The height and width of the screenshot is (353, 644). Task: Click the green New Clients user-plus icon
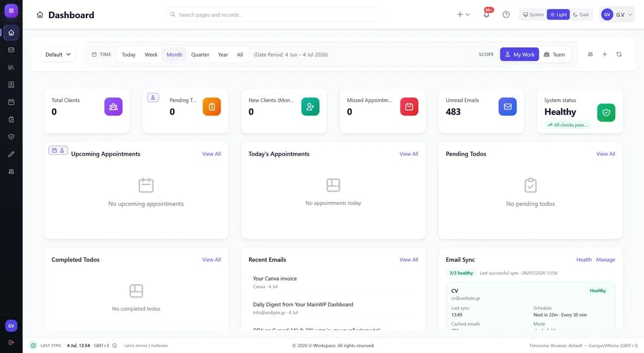(x=310, y=106)
